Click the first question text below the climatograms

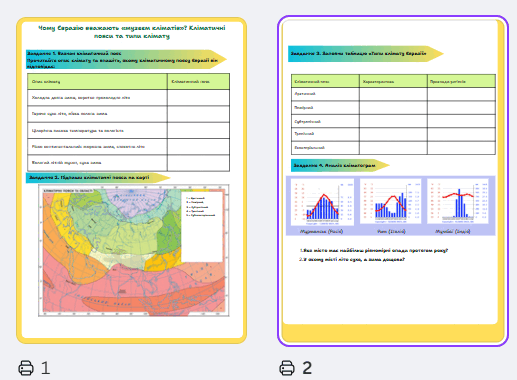[374, 250]
